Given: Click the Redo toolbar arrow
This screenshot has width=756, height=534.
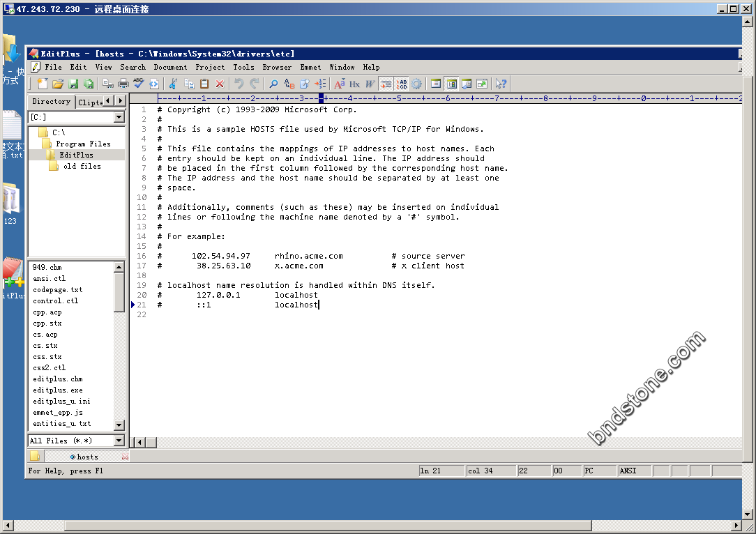Looking at the screenshot, I should (255, 84).
